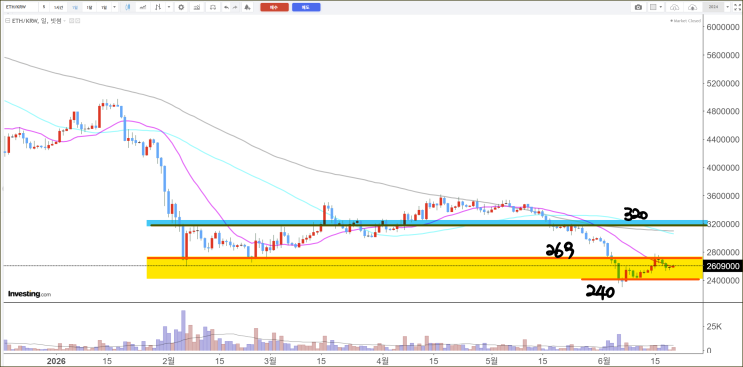Click the 4월 label on time axis
The height and width of the screenshot is (367, 743).
[x=382, y=360]
